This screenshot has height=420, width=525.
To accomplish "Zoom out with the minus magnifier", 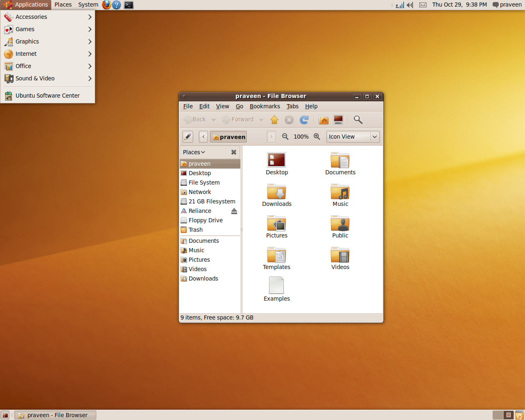I will [x=285, y=137].
